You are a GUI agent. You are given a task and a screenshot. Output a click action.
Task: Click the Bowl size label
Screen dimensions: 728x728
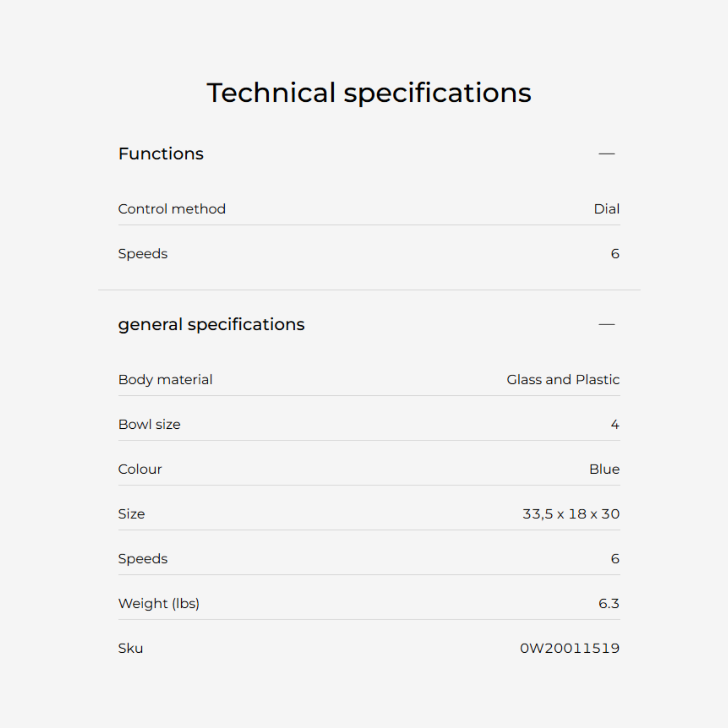pos(149,424)
